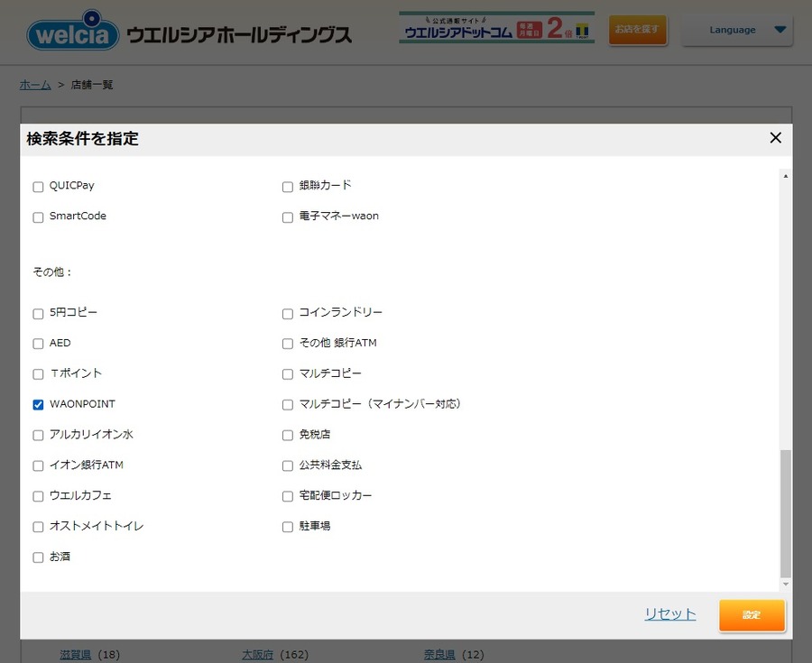Click the リセット link
Viewport: 812px width, 663px height.
(670, 614)
